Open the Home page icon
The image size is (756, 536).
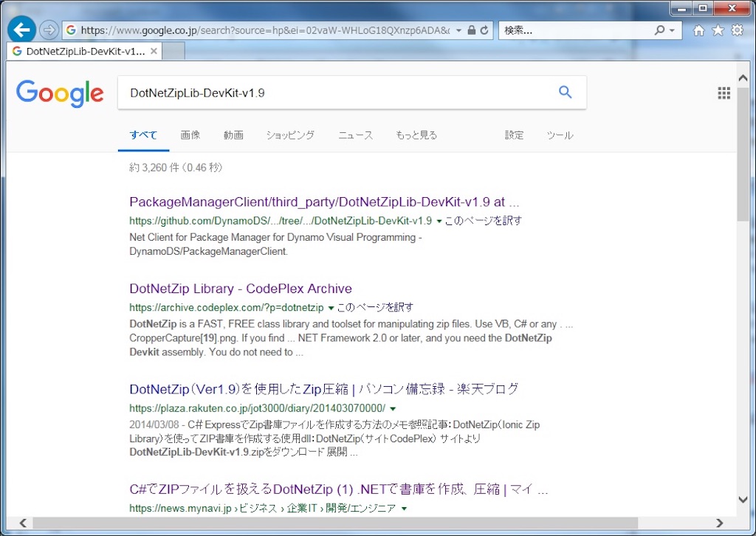698,30
